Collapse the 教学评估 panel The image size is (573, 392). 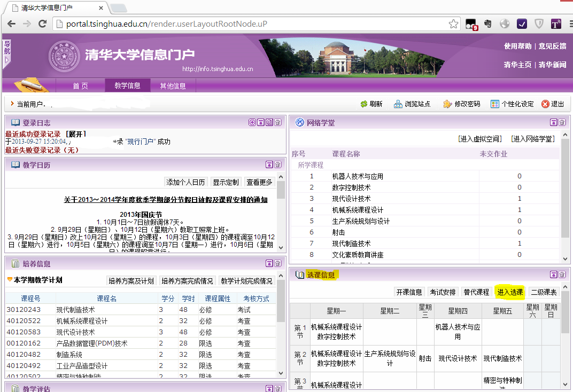[269, 389]
